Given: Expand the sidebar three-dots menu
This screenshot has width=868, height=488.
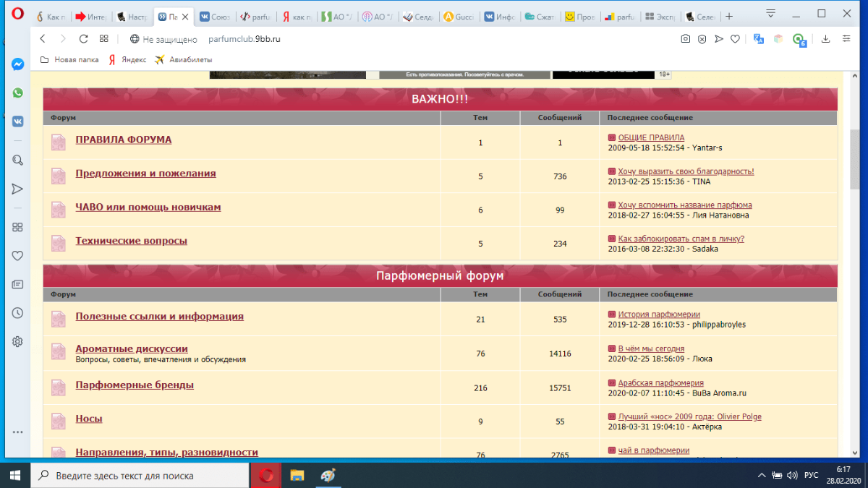Looking at the screenshot, I should coord(17,432).
